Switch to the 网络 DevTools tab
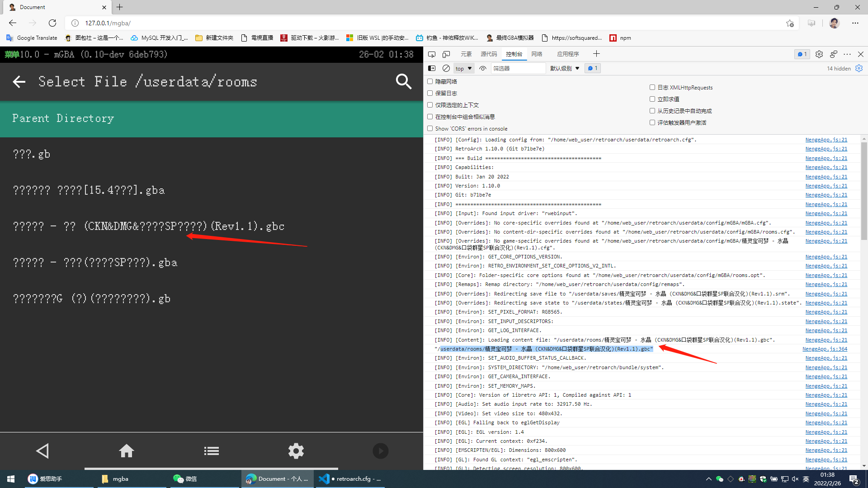 [x=536, y=54]
